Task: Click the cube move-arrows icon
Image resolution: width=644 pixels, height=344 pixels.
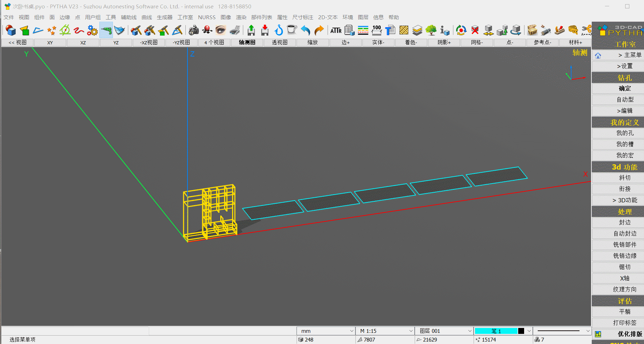Action: 489,30
